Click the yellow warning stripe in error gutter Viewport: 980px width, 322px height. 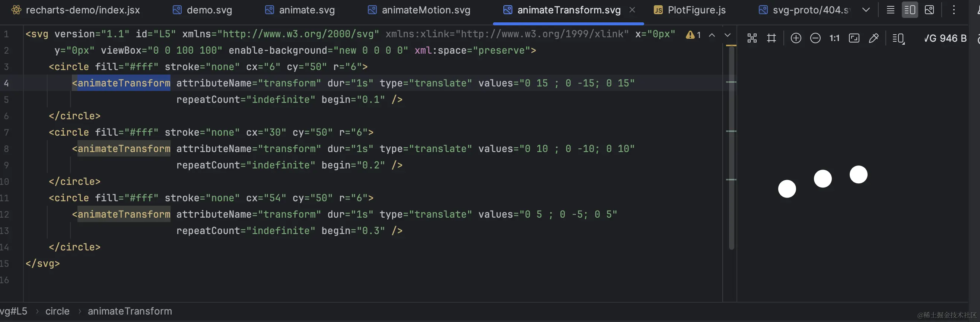tap(731, 46)
